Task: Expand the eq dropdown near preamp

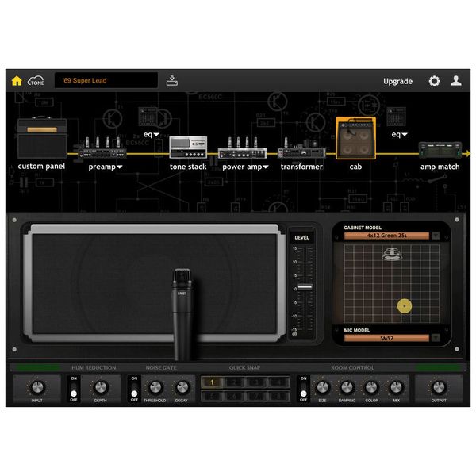Action: click(152, 134)
